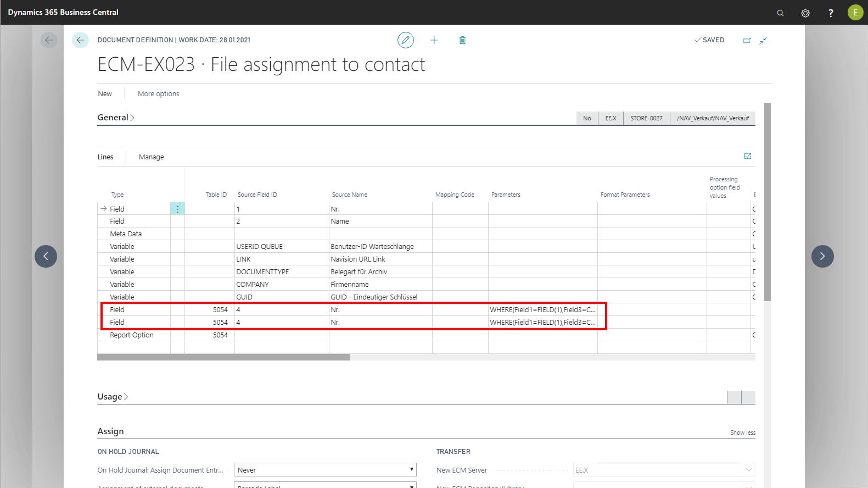The height and width of the screenshot is (488, 868).
Task: Open the help question mark
Action: [831, 13]
